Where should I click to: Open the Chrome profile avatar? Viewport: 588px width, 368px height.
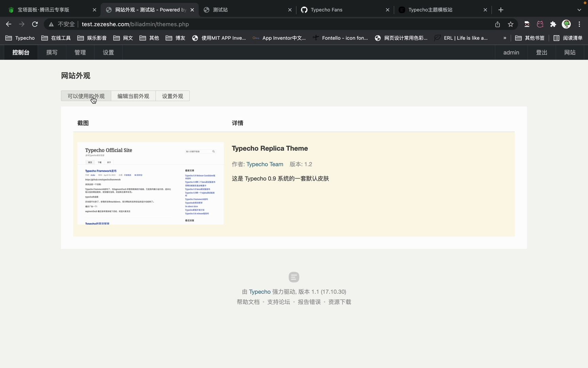566,24
